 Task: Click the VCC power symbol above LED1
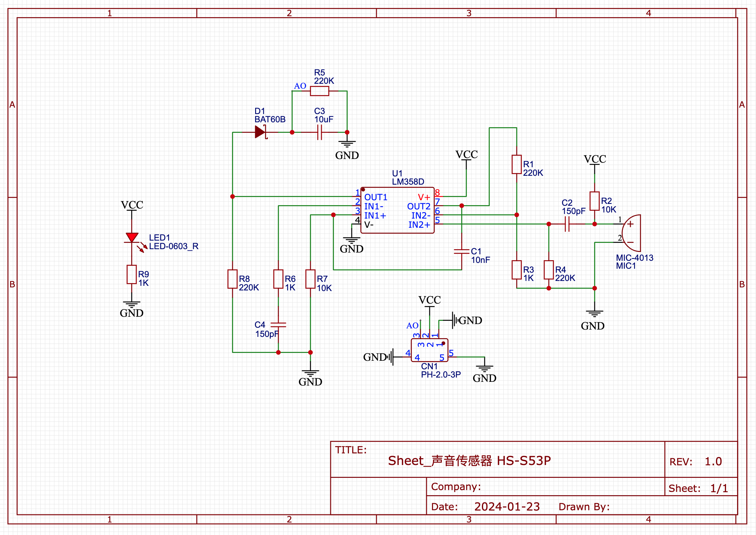(x=132, y=205)
